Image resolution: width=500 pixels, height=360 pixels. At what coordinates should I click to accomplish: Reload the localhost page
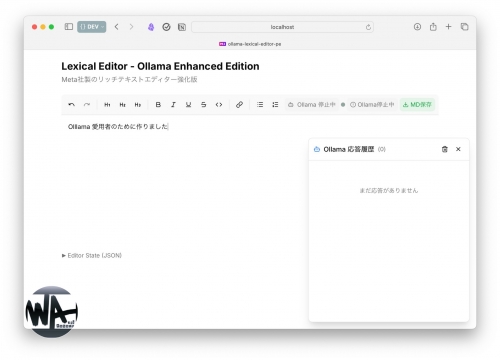(368, 27)
